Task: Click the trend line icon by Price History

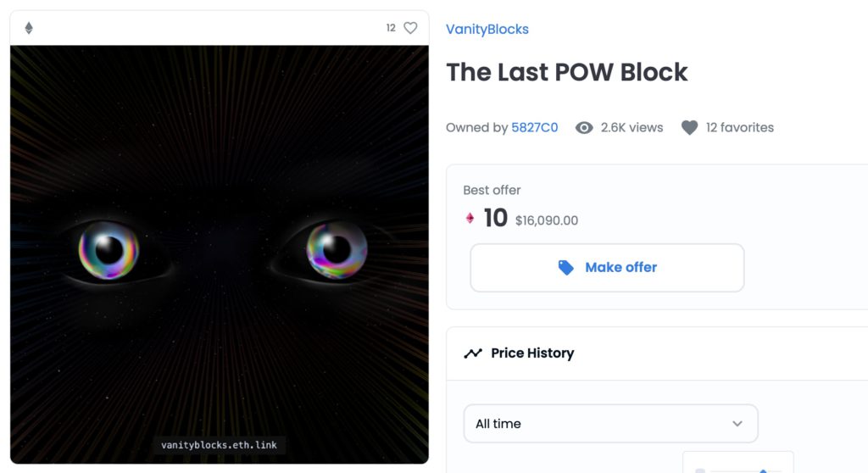Action: point(473,353)
